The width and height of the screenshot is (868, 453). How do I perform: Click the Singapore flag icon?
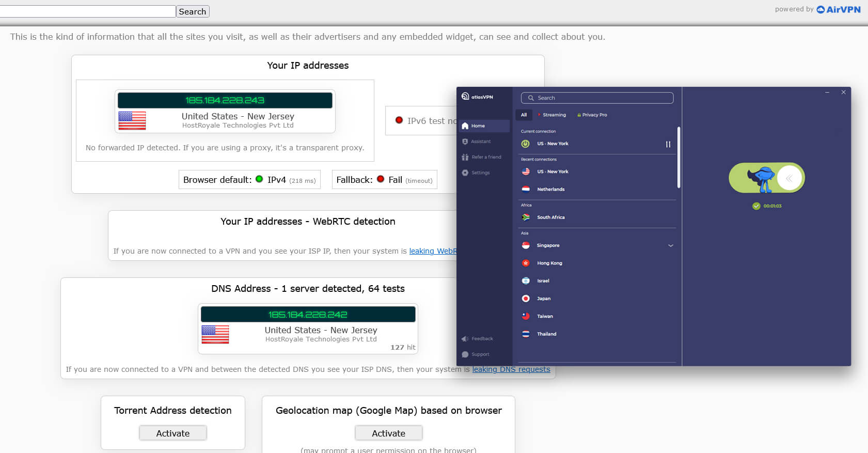pos(526,245)
